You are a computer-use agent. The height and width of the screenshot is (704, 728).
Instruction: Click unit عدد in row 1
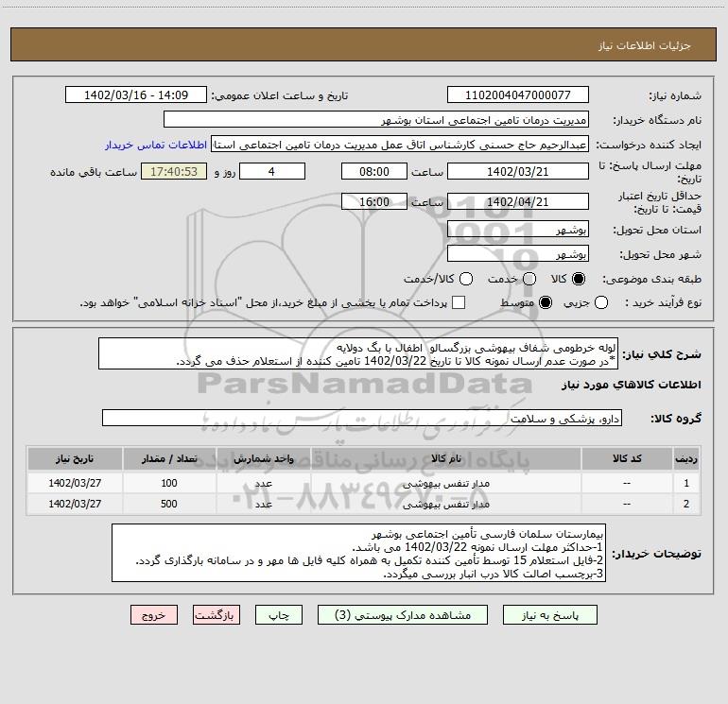(263, 484)
